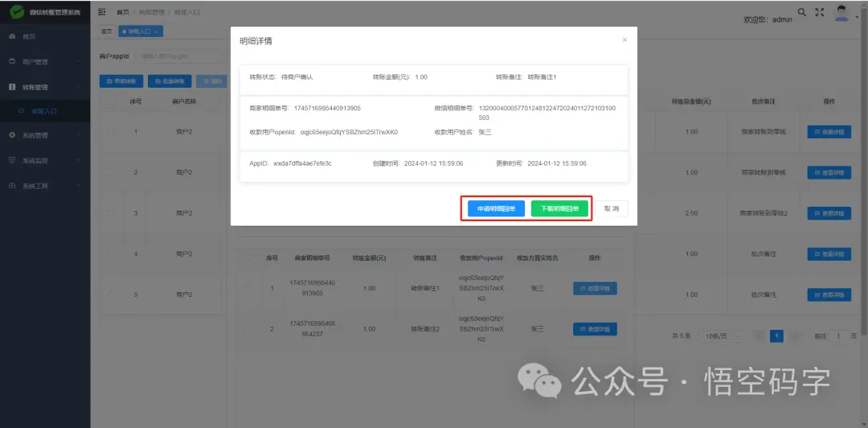Switch to the 首页 page tab
Screen dimensions: 868x428
[106, 31]
